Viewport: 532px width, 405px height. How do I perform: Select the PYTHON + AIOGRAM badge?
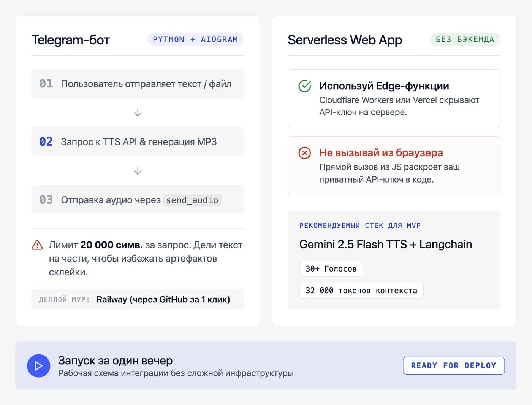click(195, 40)
